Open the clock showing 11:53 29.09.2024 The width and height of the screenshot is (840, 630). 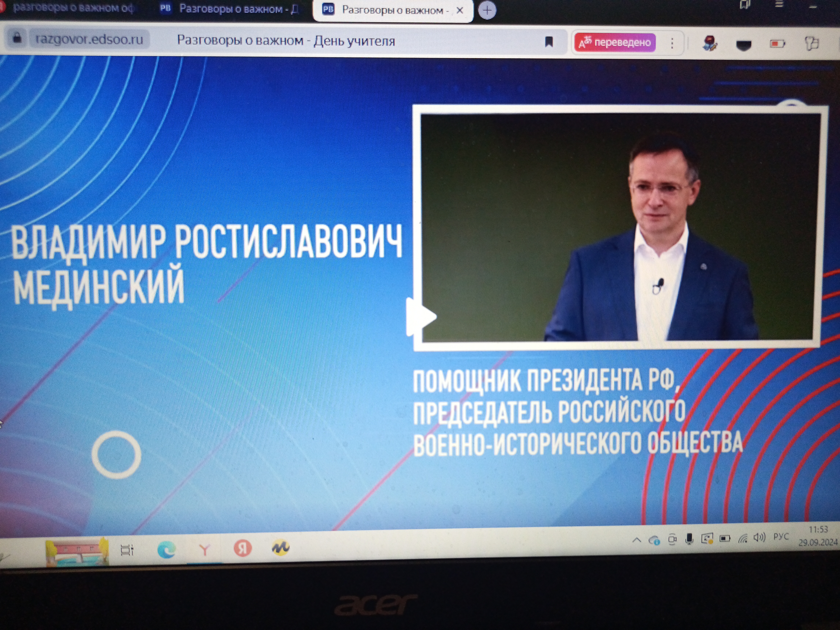click(x=818, y=536)
